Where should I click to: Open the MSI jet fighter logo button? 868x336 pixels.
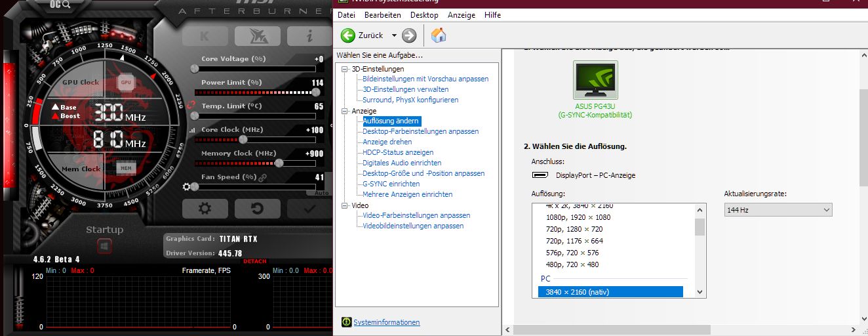[257, 35]
